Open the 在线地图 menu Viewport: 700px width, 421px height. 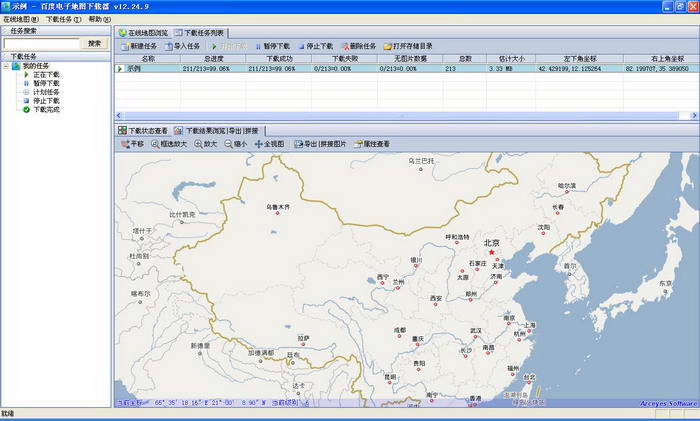(x=21, y=19)
